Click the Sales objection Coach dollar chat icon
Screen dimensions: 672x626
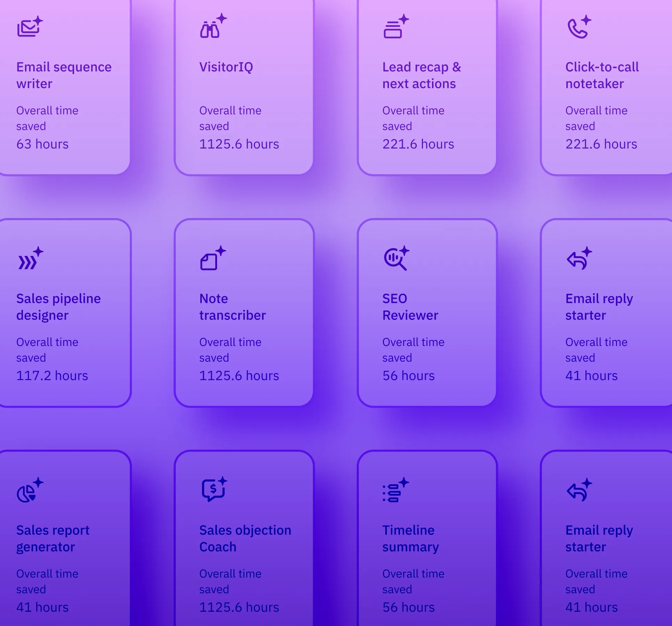pyautogui.click(x=213, y=490)
